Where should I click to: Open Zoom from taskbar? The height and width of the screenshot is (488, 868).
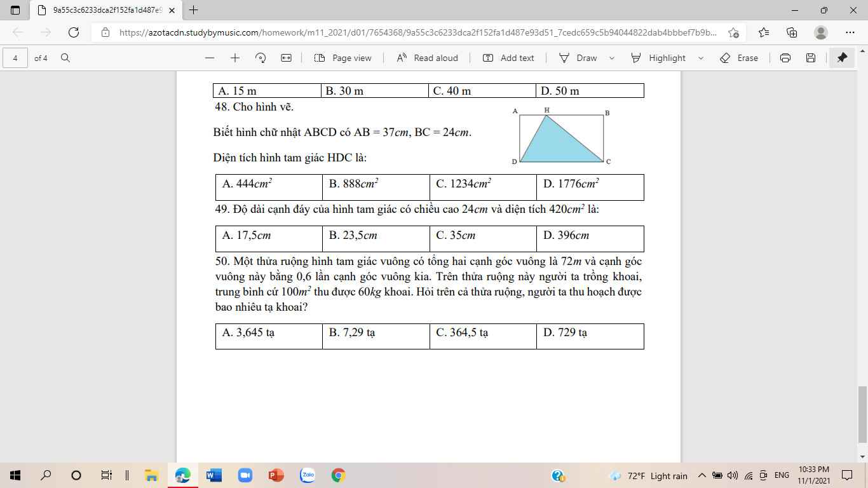(x=245, y=475)
